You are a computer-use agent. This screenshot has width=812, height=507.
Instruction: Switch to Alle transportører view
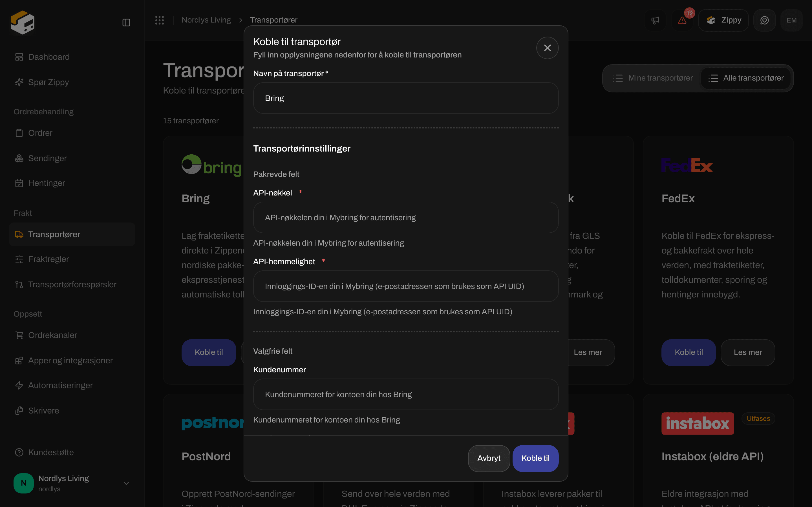746,78
